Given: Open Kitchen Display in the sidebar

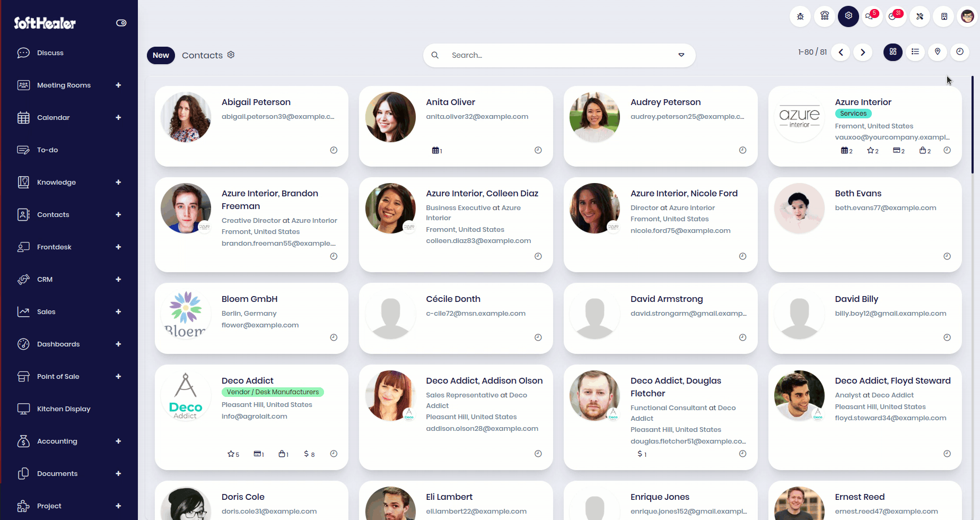Looking at the screenshot, I should 64,409.
